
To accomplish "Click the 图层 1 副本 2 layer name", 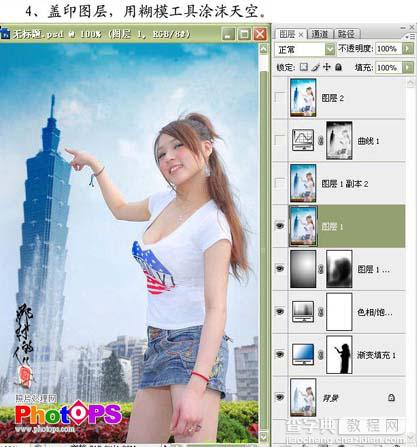I will click(x=344, y=183).
